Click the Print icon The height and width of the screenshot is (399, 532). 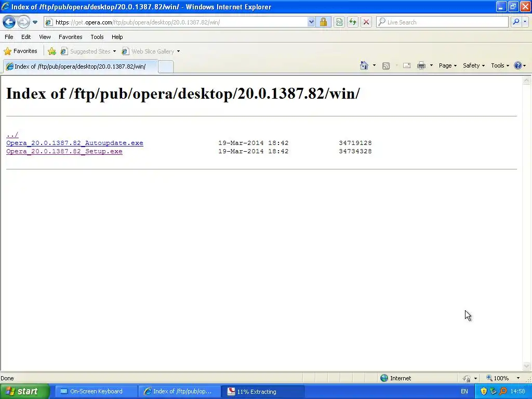point(421,65)
